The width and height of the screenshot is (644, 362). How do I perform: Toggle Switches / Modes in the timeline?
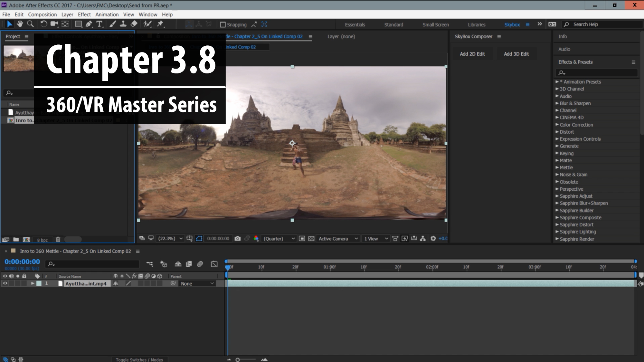click(x=139, y=359)
